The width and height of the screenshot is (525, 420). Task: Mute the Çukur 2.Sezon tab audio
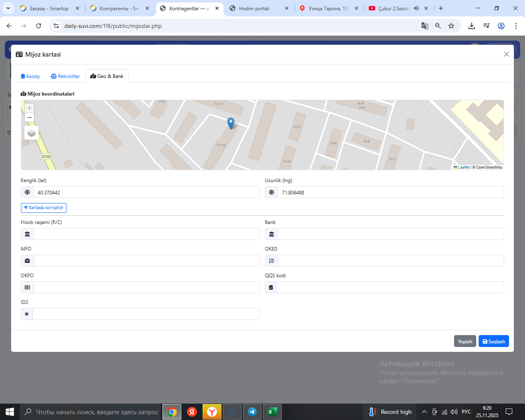[x=416, y=8]
